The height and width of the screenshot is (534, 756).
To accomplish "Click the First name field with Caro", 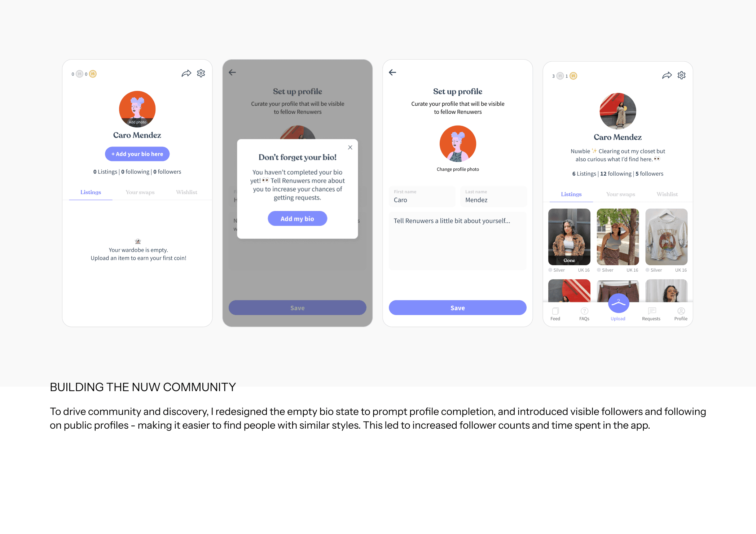I will pos(422,196).
